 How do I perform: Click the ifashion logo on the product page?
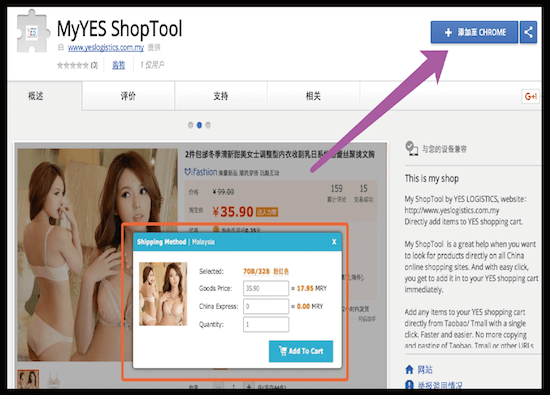pyautogui.click(x=201, y=172)
